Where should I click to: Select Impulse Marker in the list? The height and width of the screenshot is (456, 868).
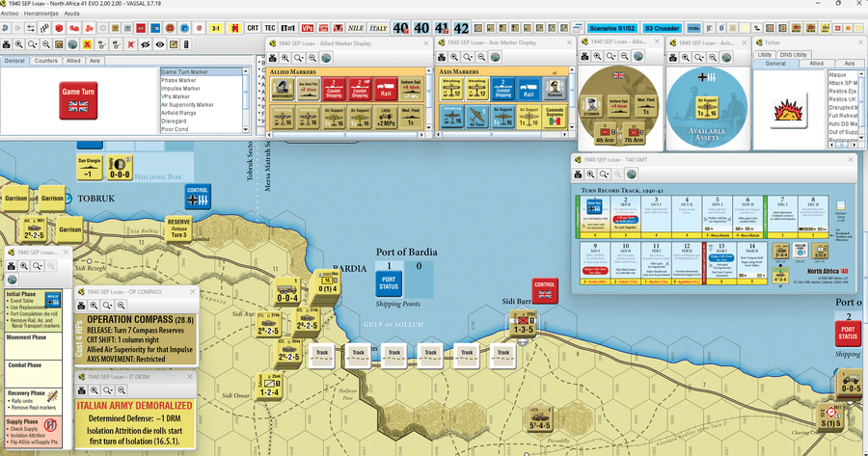coord(201,89)
